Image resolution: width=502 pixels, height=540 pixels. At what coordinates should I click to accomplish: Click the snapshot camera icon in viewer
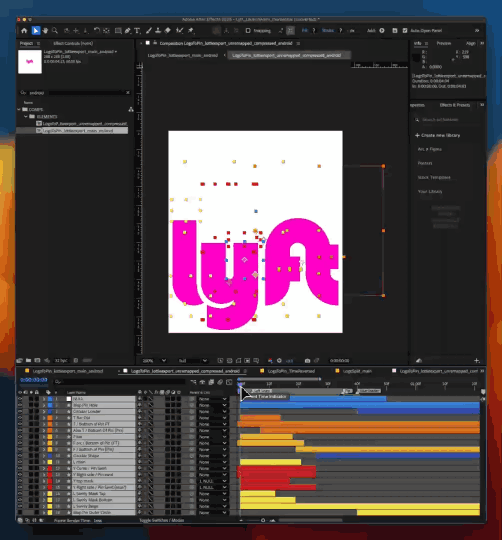307,361
